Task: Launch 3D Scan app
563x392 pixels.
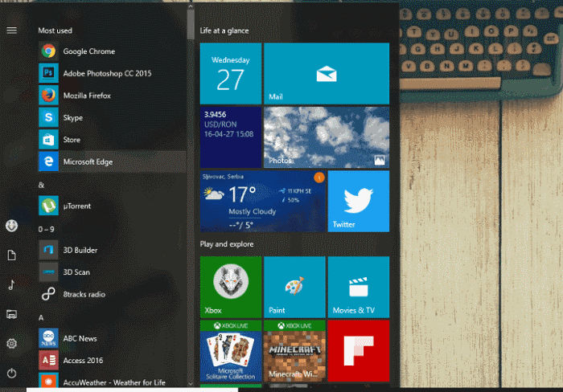Action: pos(112,272)
